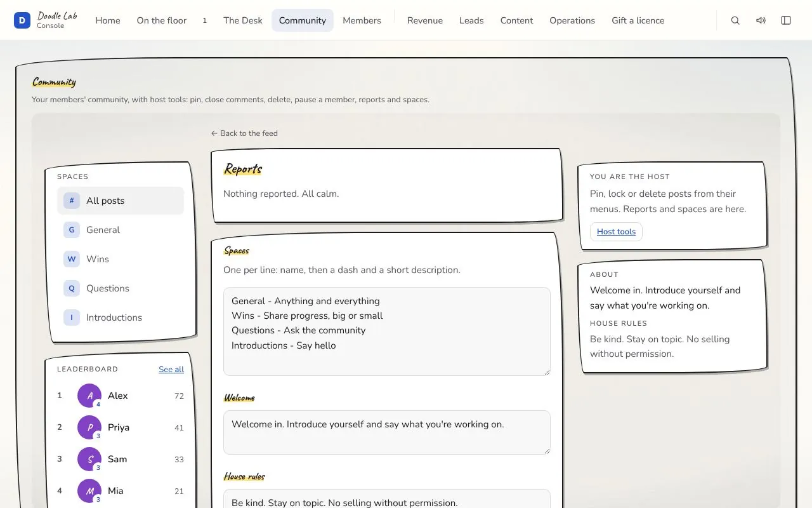The width and height of the screenshot is (812, 508).
Task: Open the Leads section
Action: pos(471,20)
